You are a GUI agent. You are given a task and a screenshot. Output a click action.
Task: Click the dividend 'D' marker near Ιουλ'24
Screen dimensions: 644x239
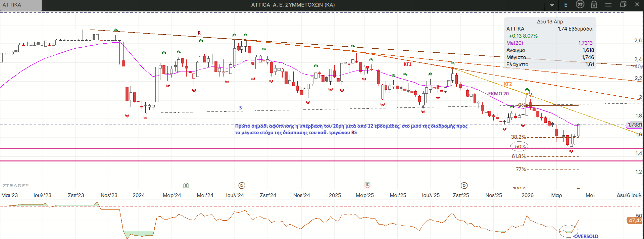[x=242, y=185]
